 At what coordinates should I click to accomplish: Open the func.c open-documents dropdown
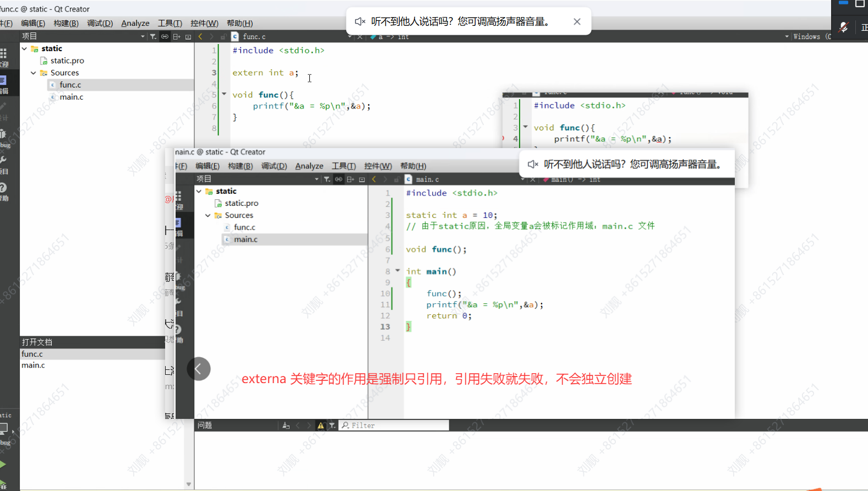pos(350,36)
